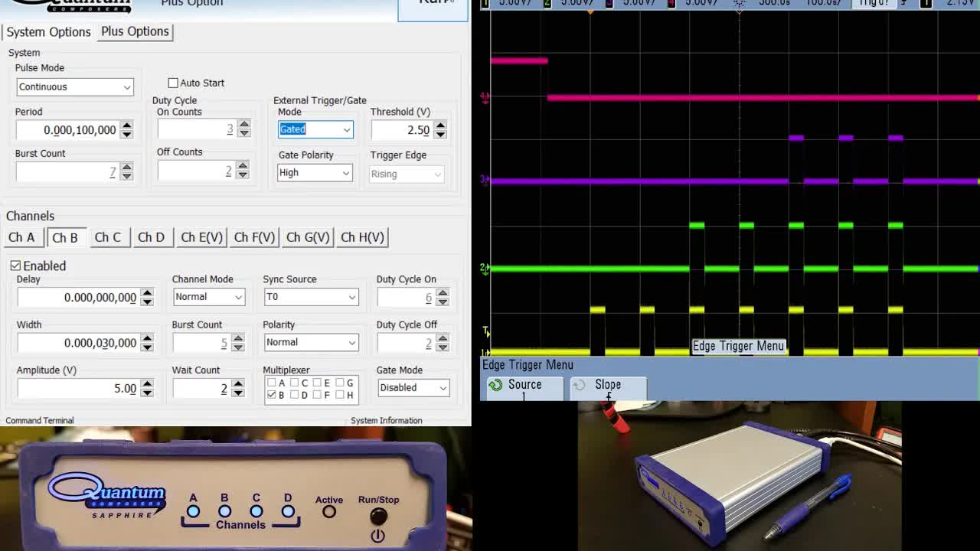Viewport: 980px width, 551px height.
Task: Click the Wait Count down arrow
Action: tap(238, 393)
